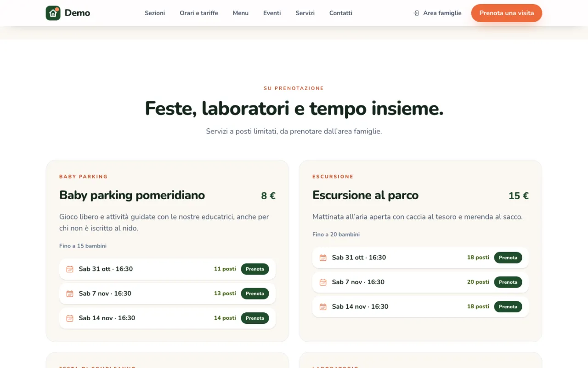This screenshot has height=368, width=588.
Task: Click the 11 posti availability label
Action: [x=225, y=269]
